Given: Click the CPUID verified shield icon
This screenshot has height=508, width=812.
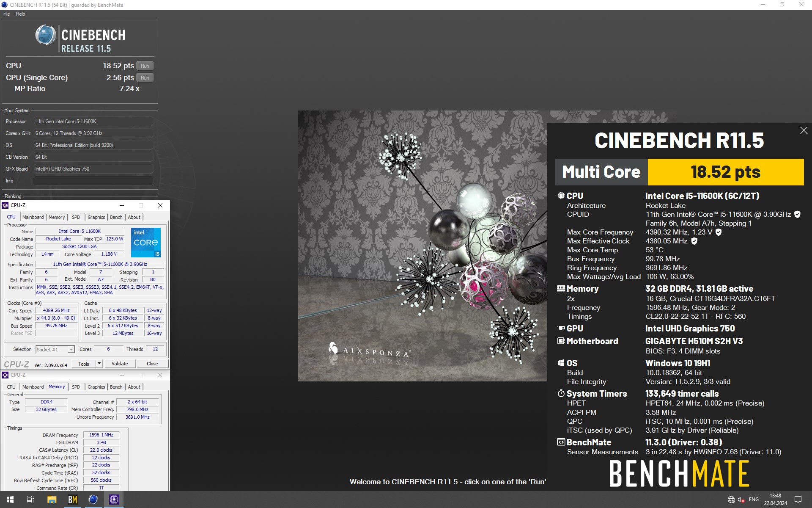Looking at the screenshot, I should click(797, 215).
